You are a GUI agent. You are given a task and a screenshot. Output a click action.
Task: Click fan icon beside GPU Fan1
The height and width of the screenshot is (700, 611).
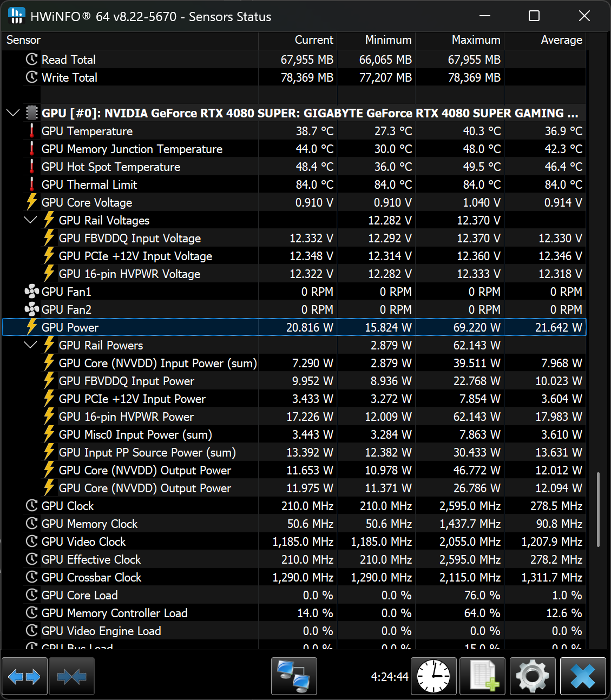pos(32,292)
